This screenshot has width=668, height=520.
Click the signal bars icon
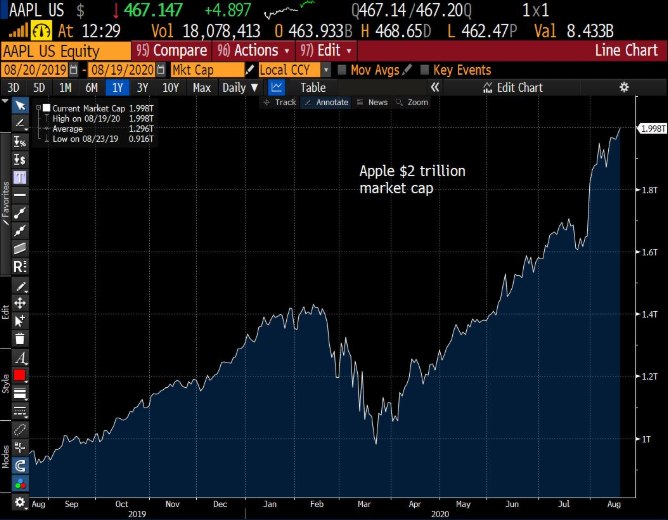(x=18, y=31)
